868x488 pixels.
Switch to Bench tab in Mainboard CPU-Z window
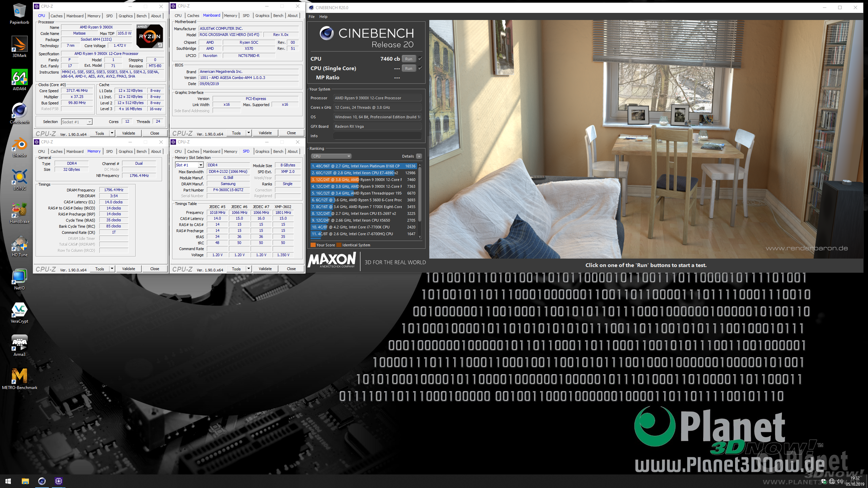click(278, 16)
